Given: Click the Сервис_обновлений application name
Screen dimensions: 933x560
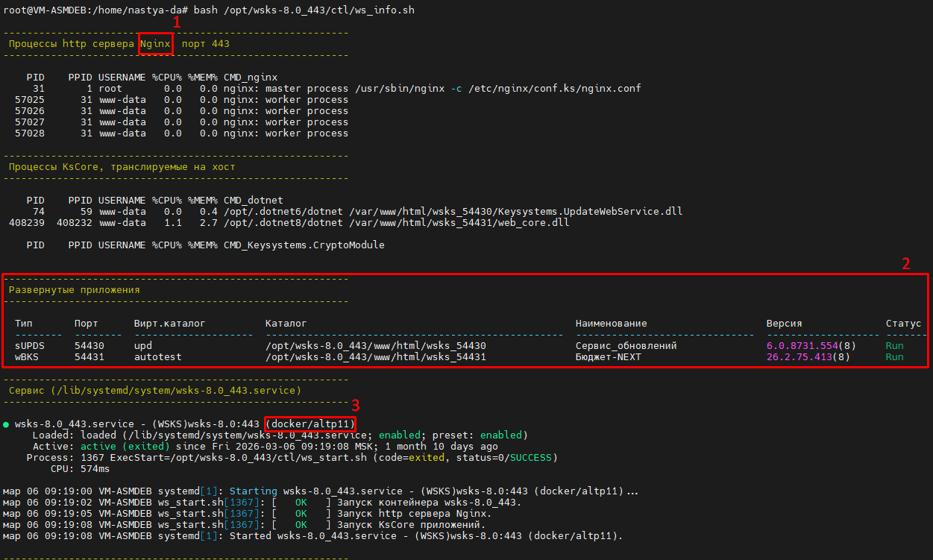Looking at the screenshot, I should point(626,346).
